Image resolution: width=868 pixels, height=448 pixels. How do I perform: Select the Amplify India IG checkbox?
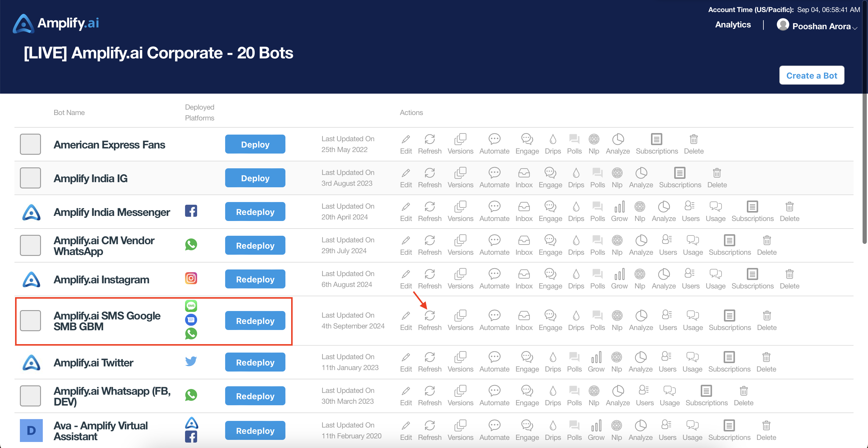click(x=30, y=178)
